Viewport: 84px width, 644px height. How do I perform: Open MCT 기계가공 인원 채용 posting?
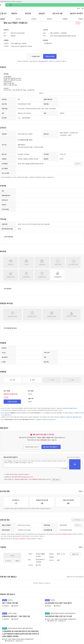tap(10, 603)
